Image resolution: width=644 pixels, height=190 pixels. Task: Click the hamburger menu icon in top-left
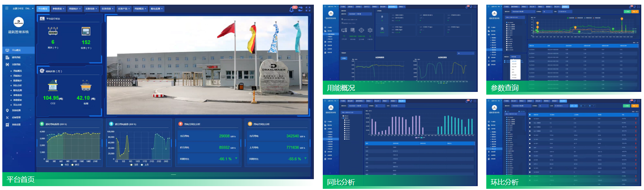pos(7,8)
